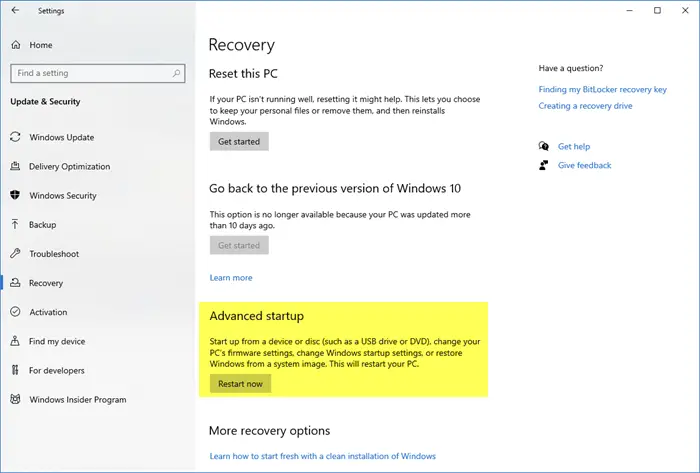Click the Get help chat icon
The height and width of the screenshot is (473, 700).
(x=543, y=146)
